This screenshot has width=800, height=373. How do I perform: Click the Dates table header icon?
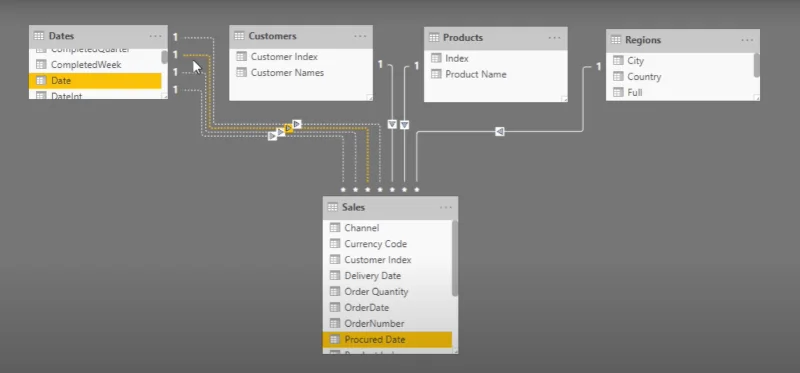click(x=39, y=36)
